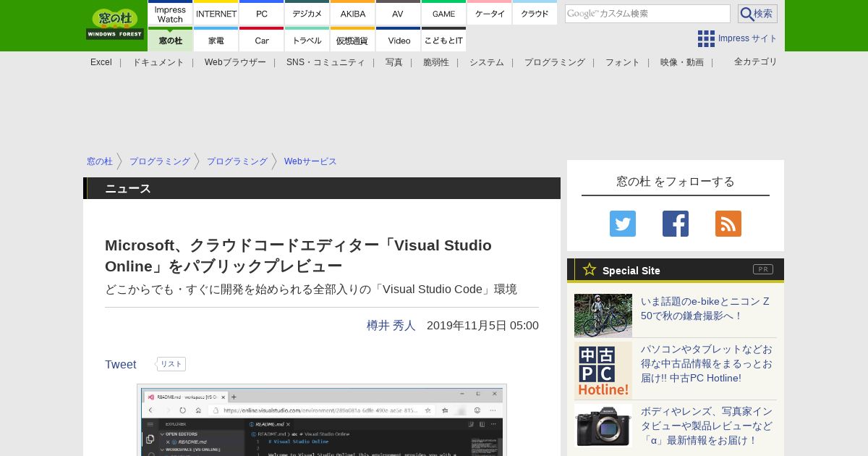Go to the フォント category

(x=623, y=62)
